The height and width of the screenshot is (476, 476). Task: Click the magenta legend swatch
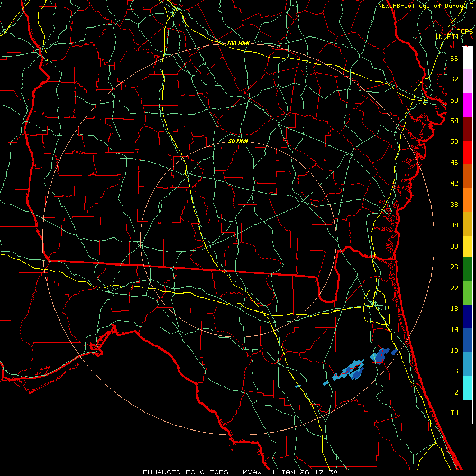[x=467, y=105]
